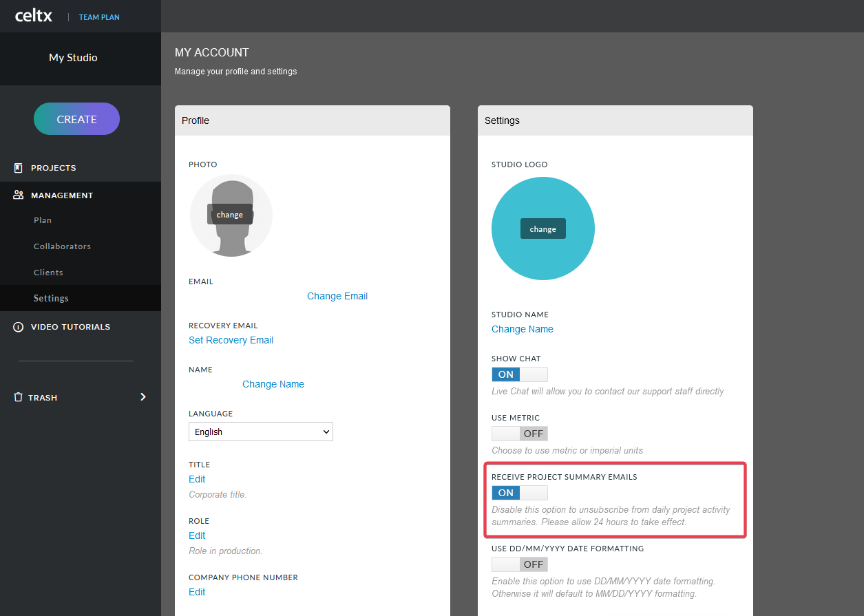
Task: Click Set Recovery Email link
Action: click(231, 340)
